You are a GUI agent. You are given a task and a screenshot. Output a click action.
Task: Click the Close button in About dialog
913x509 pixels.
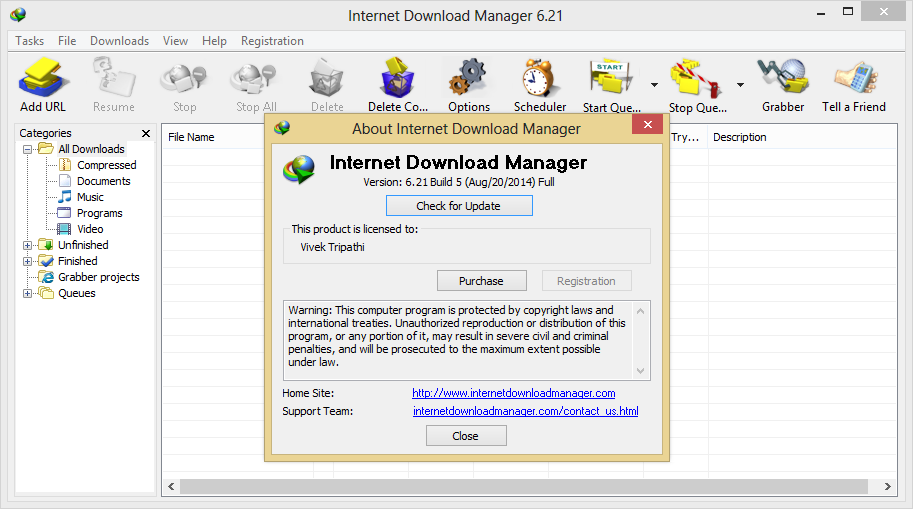pos(466,436)
